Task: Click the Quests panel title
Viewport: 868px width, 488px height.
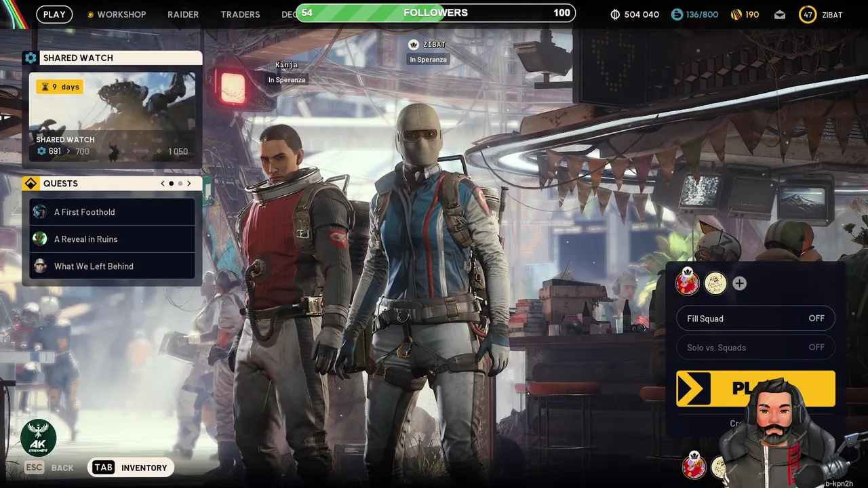Action: pos(60,184)
